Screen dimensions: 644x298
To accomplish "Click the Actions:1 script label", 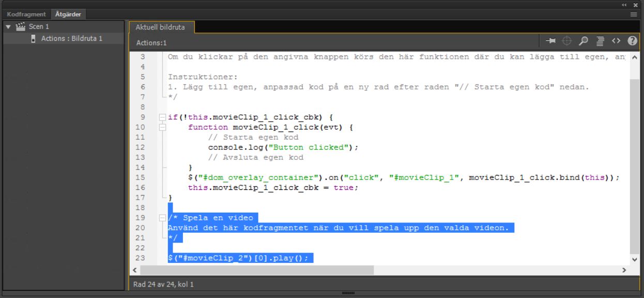I will pyautogui.click(x=151, y=43).
